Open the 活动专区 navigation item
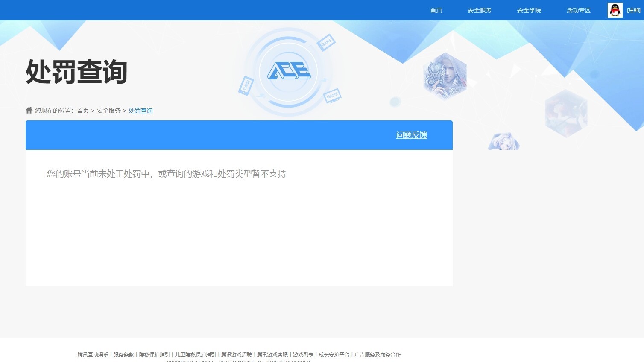The height and width of the screenshot is (362, 644). coord(578,10)
